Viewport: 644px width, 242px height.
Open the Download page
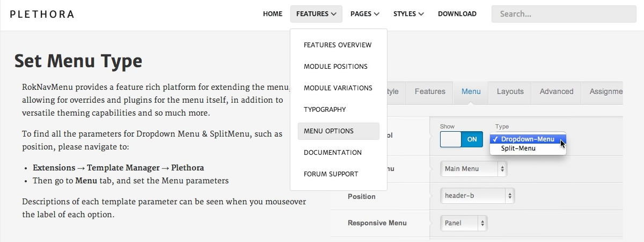[457, 14]
